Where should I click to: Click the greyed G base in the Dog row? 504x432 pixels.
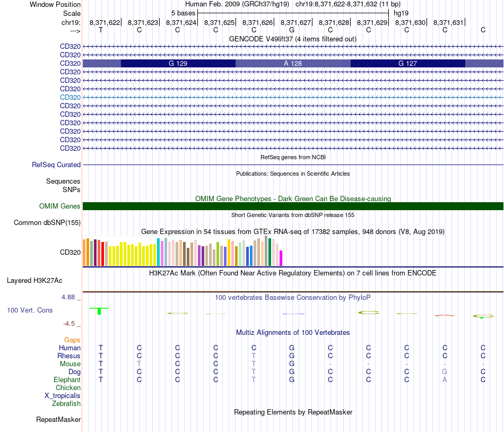coord(445,371)
